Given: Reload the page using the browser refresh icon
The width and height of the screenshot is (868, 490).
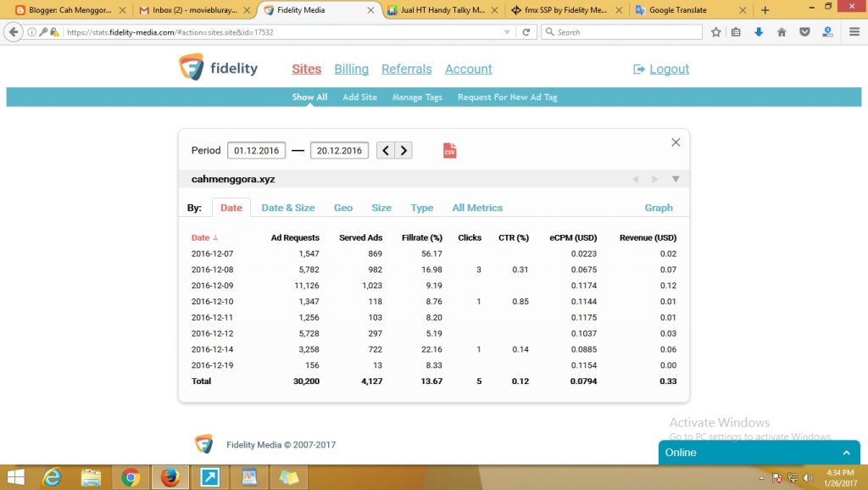Looking at the screenshot, I should tap(526, 32).
